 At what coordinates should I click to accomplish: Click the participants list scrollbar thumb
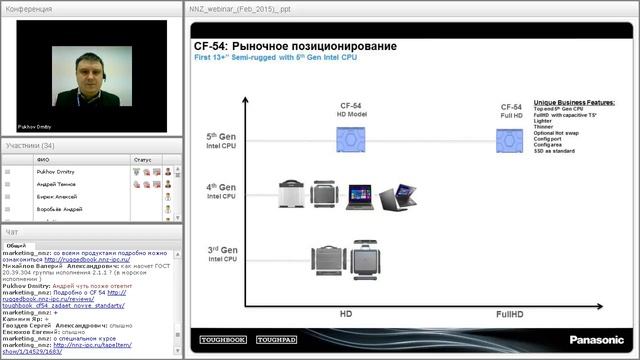(x=178, y=175)
